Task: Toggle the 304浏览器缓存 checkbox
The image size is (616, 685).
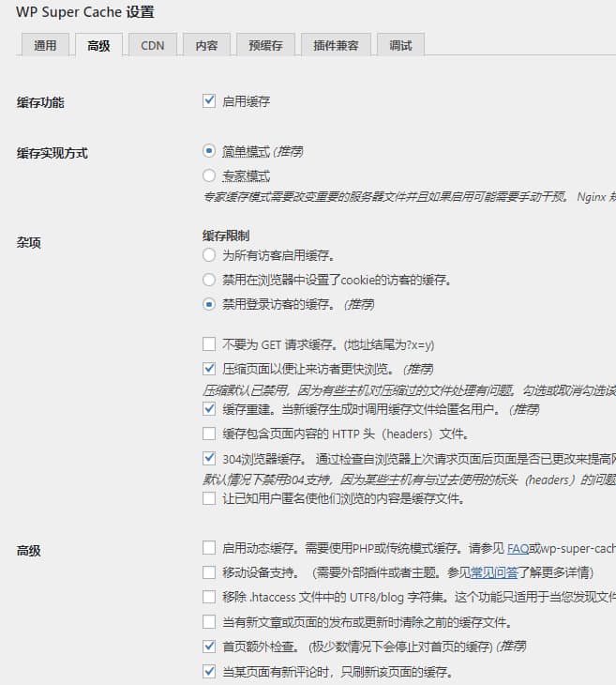Action: tap(209, 458)
